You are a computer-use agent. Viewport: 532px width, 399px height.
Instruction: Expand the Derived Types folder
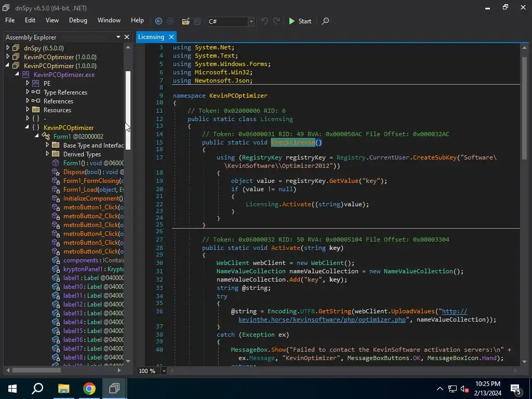[x=47, y=154]
